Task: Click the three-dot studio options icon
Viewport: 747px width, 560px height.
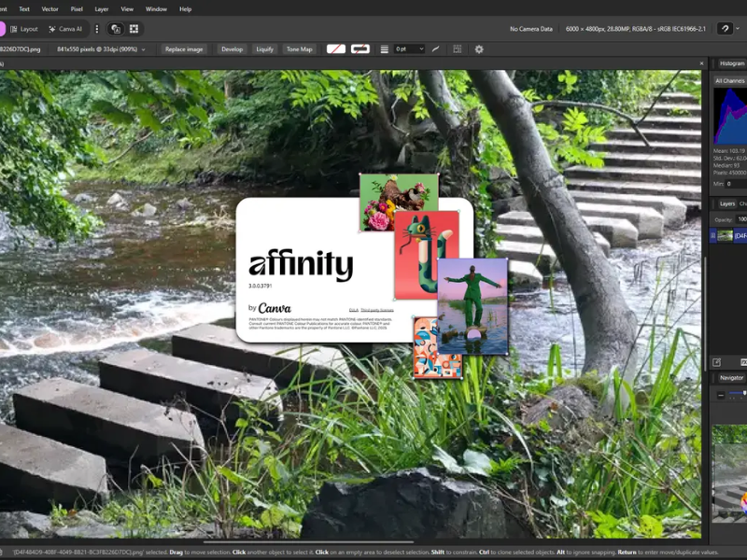Action: pos(96,29)
